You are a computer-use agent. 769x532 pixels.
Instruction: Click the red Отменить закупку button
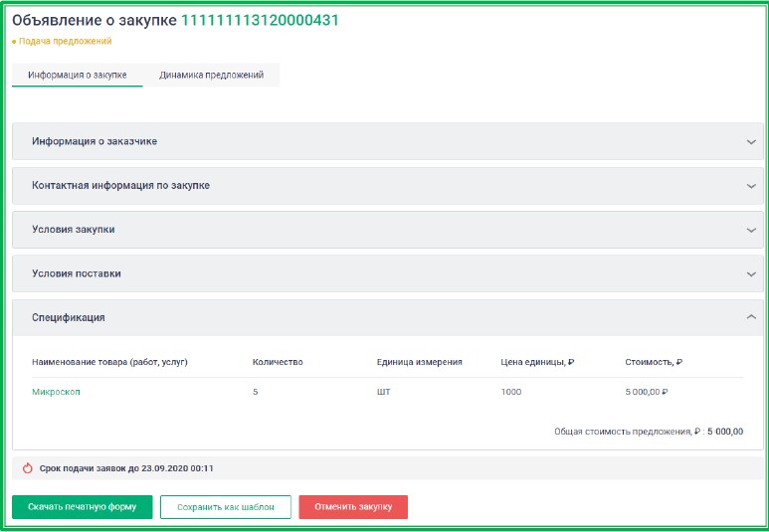(353, 507)
